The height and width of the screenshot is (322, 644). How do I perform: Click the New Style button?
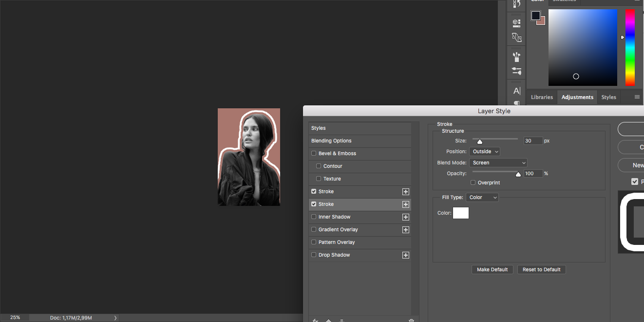pos(631,165)
